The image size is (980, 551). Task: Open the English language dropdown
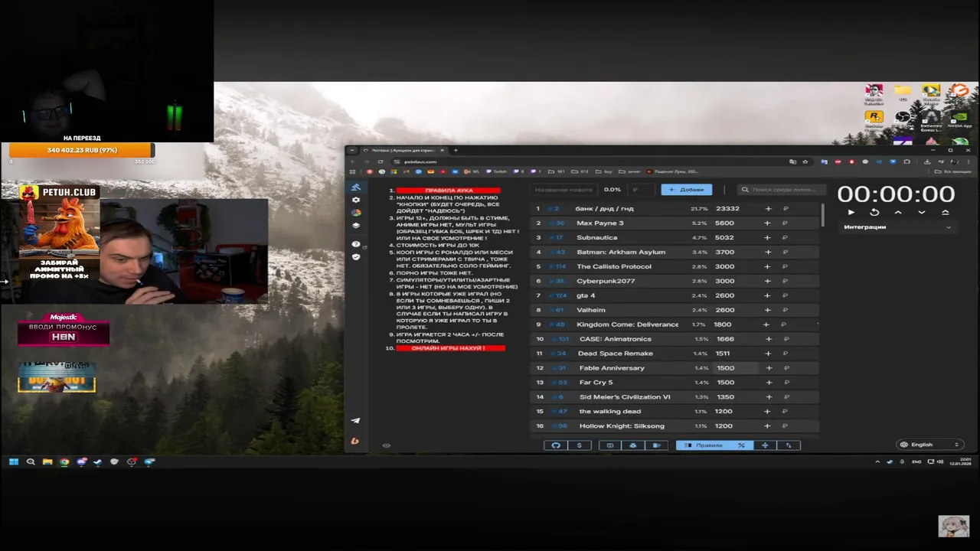click(x=929, y=445)
